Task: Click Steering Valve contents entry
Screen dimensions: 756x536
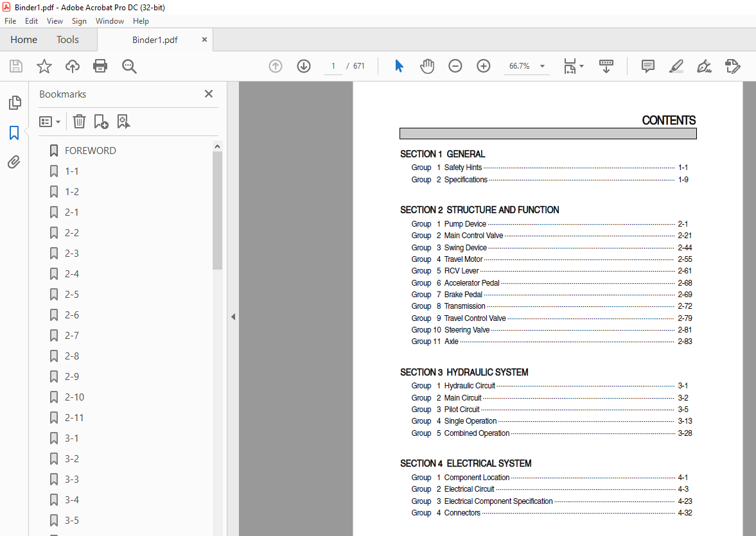Action: point(552,330)
